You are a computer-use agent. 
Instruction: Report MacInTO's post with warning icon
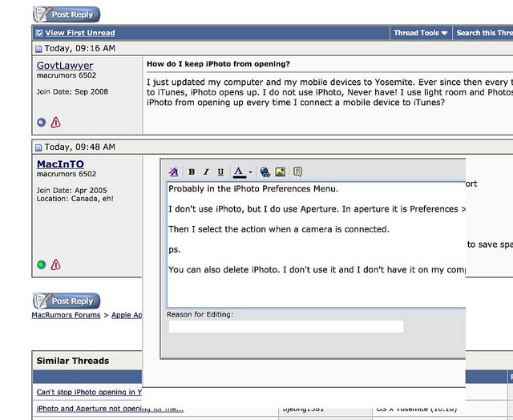[x=55, y=265]
